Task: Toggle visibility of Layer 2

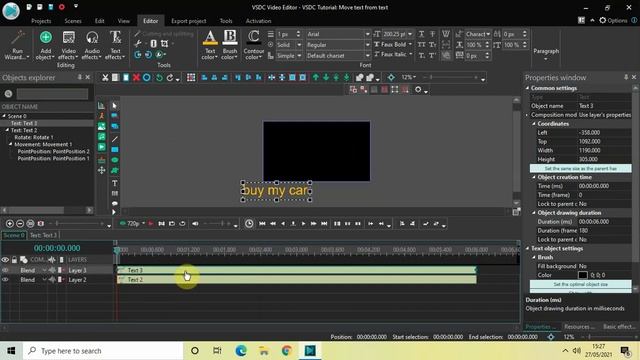Action: tap(5, 280)
